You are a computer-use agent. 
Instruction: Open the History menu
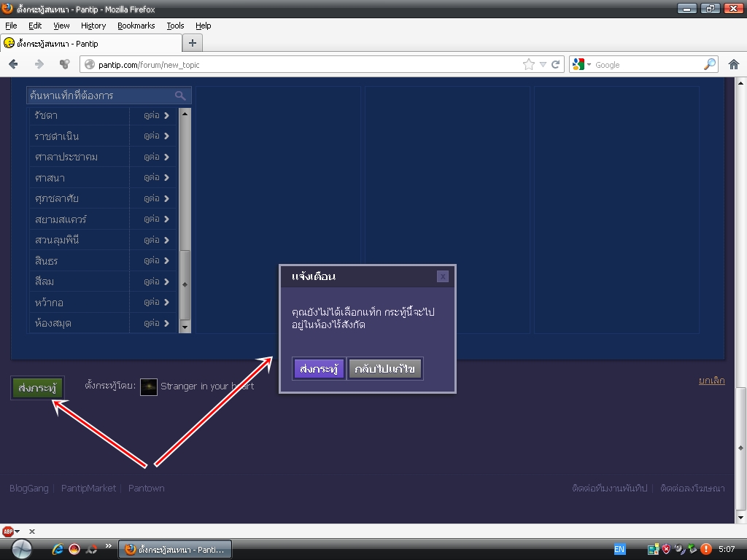(x=93, y=26)
